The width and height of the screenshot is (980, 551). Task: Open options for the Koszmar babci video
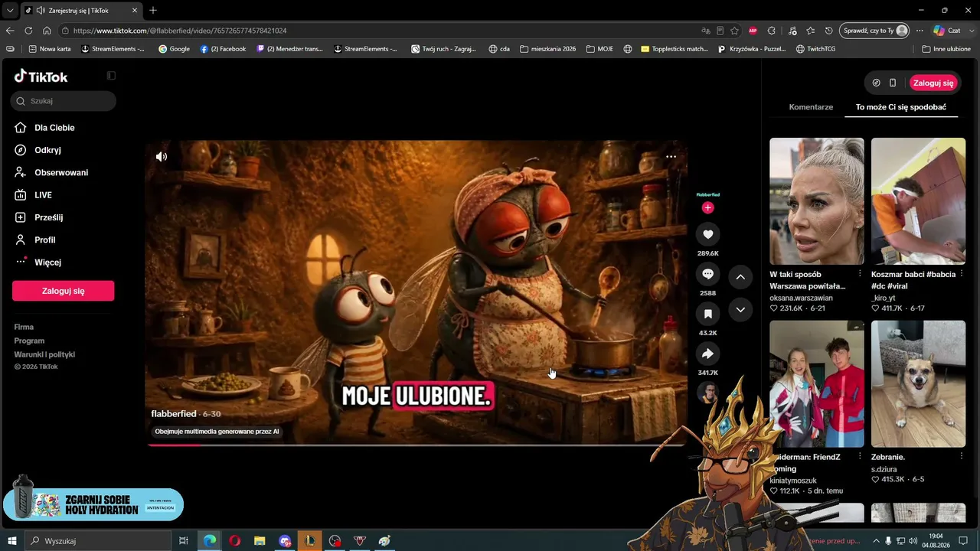pyautogui.click(x=962, y=274)
